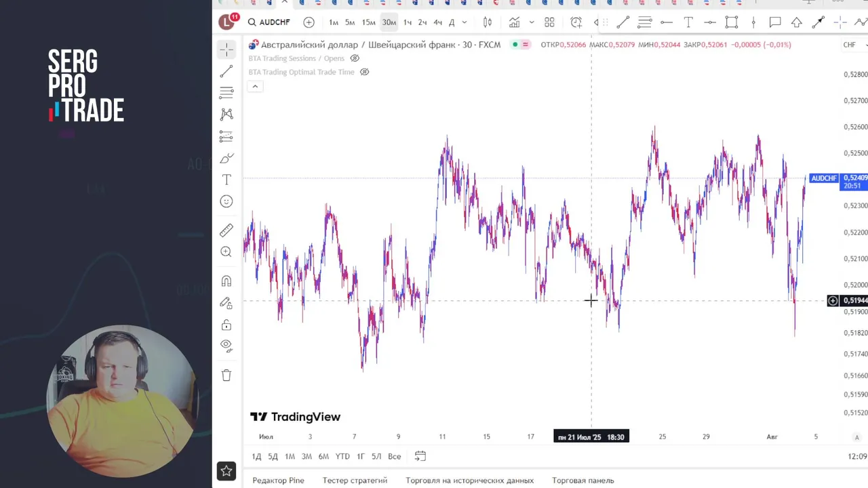Set chart range to Все
Viewport: 868px width, 488px height.
pos(395,456)
